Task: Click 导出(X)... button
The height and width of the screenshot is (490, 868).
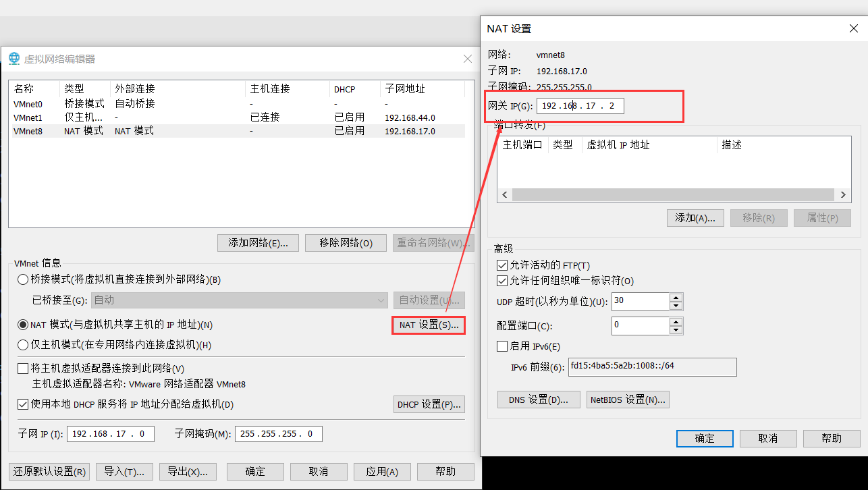Action: click(x=188, y=471)
